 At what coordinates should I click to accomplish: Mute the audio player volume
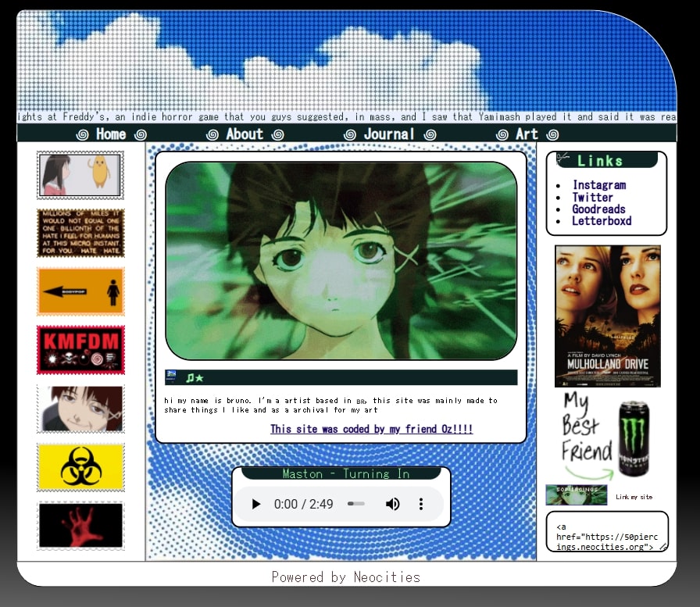[x=392, y=505]
